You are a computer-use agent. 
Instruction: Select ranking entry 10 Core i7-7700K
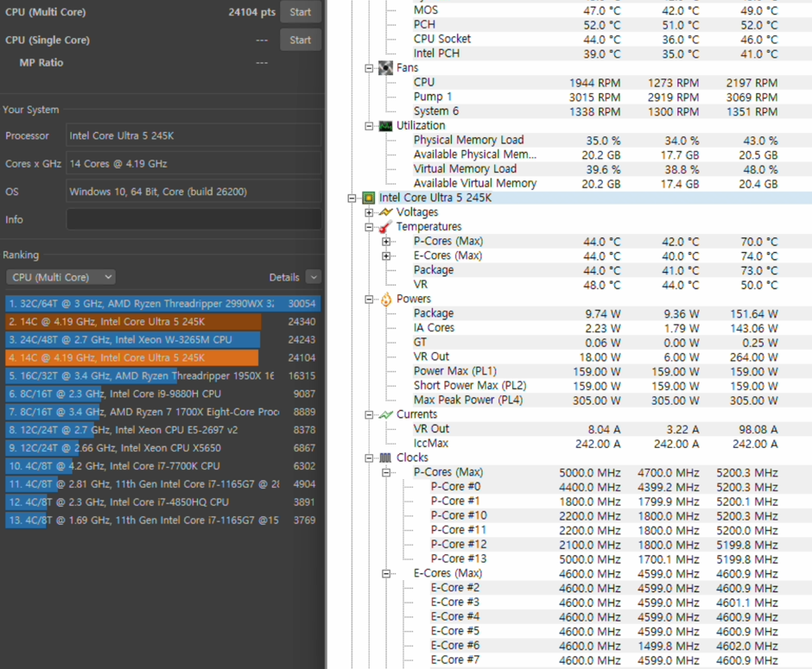point(162,466)
